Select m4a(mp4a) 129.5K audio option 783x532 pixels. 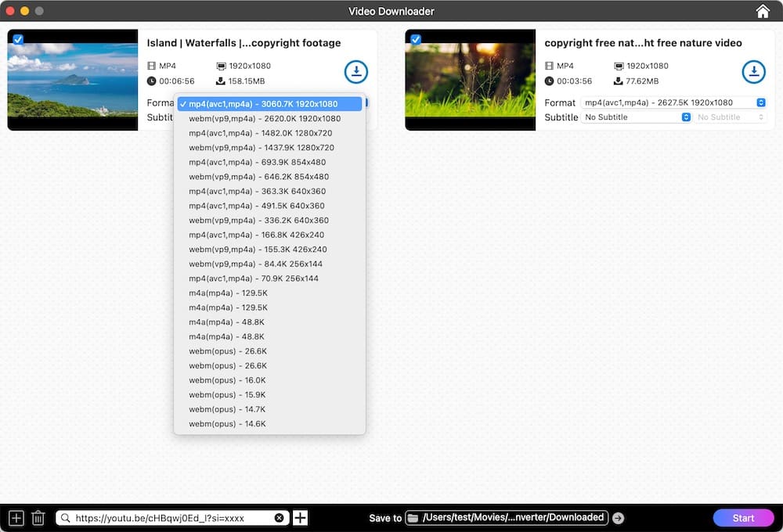click(x=228, y=293)
